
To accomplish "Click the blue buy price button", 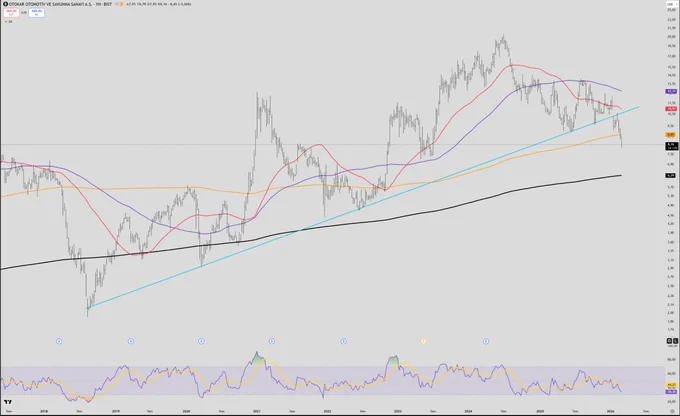I will [36, 13].
